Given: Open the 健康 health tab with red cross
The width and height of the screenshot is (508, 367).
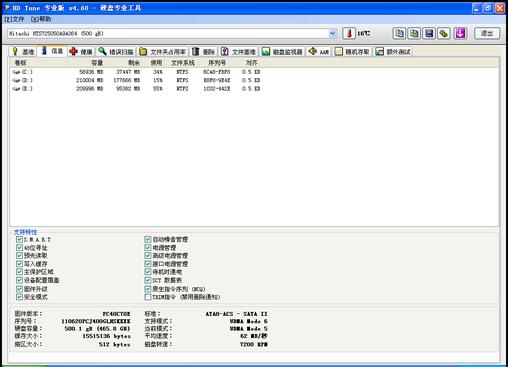Looking at the screenshot, I should coord(81,52).
